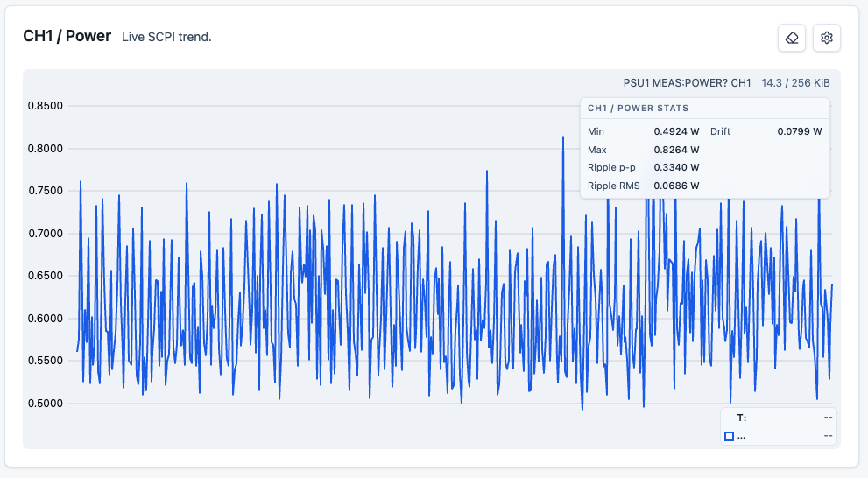Click the 0.5000 y-axis label
This screenshot has height=478, width=868.
point(46,404)
